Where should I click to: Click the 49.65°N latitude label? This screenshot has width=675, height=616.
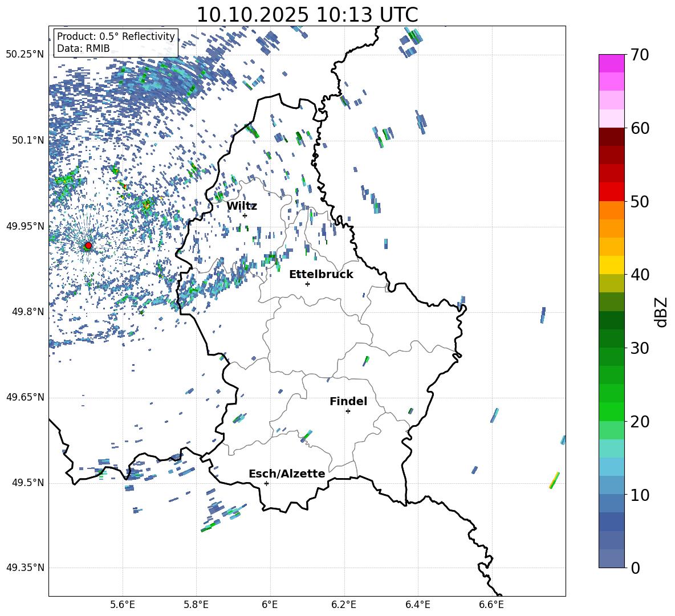(x=25, y=397)
